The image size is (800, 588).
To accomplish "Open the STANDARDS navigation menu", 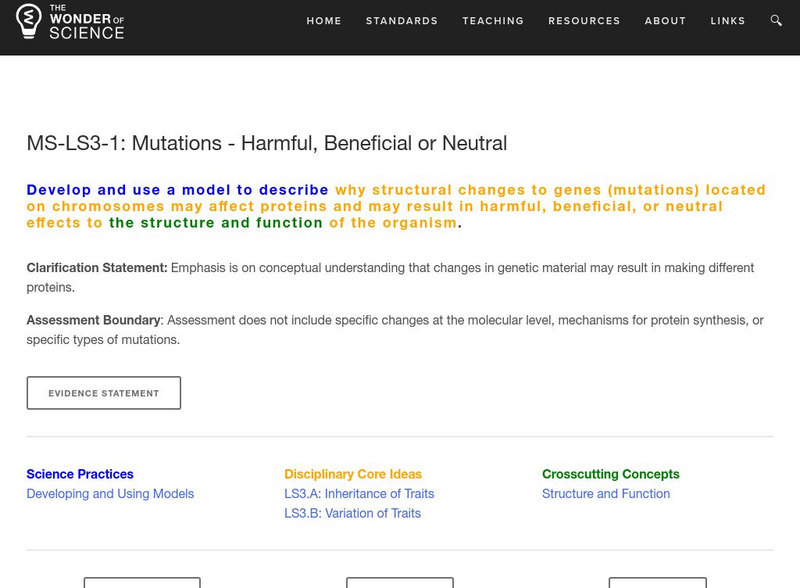I will coord(401,20).
